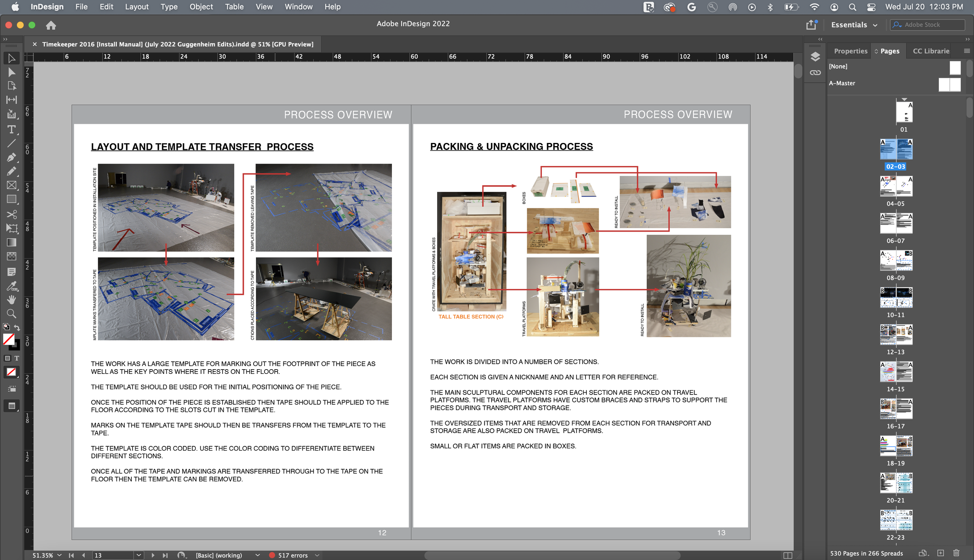974x560 pixels.
Task: Select the Gradient Swatch tool
Action: [11, 242]
